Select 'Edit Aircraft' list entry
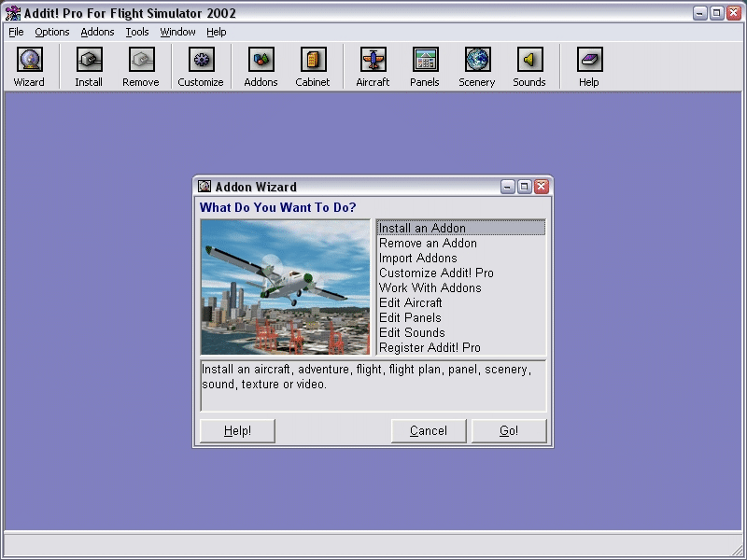 tap(460, 302)
